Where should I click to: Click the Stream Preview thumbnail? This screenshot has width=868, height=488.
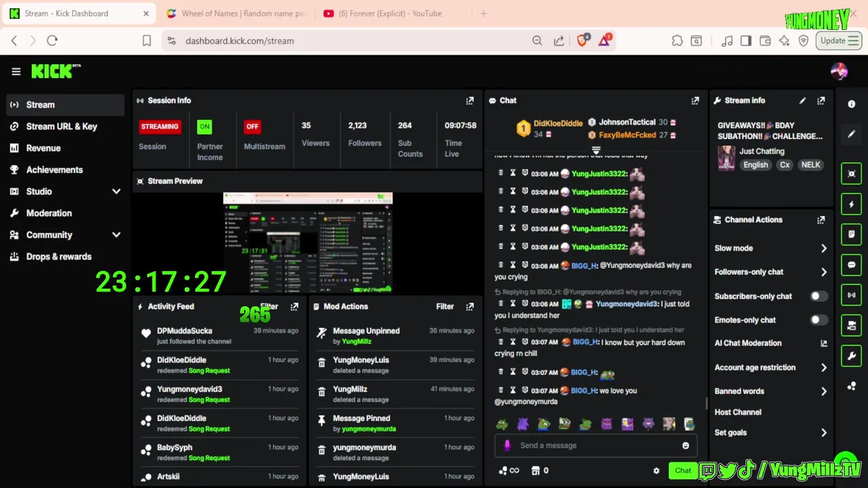click(x=308, y=243)
